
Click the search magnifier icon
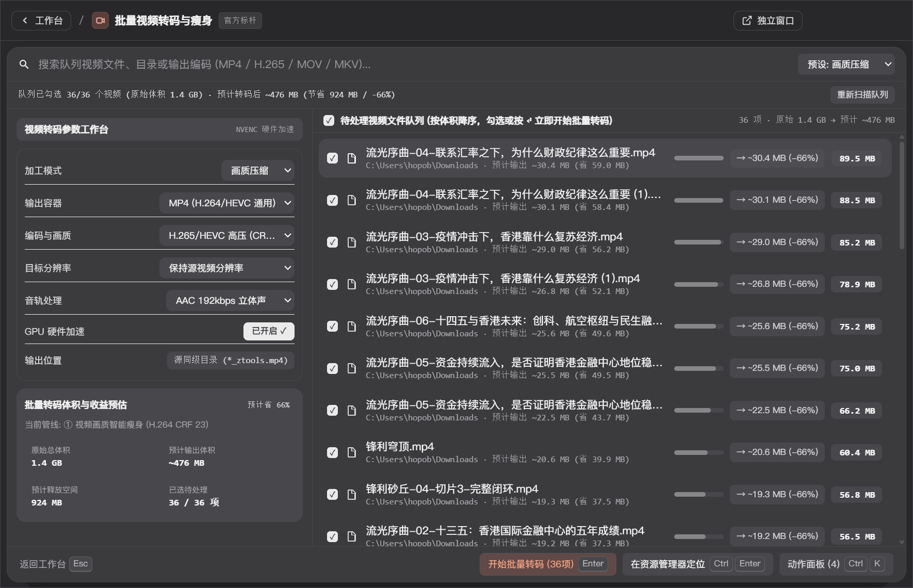[x=24, y=64]
